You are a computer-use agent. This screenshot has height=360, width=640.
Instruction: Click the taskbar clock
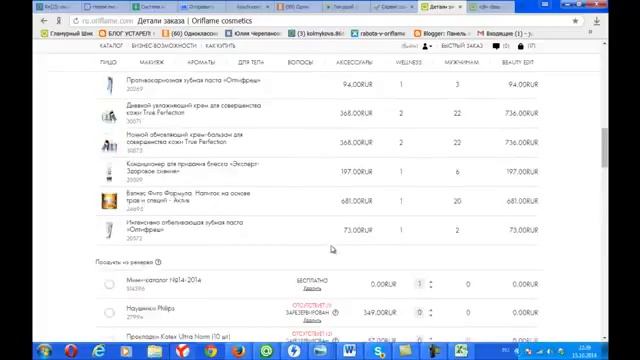click(x=584, y=351)
